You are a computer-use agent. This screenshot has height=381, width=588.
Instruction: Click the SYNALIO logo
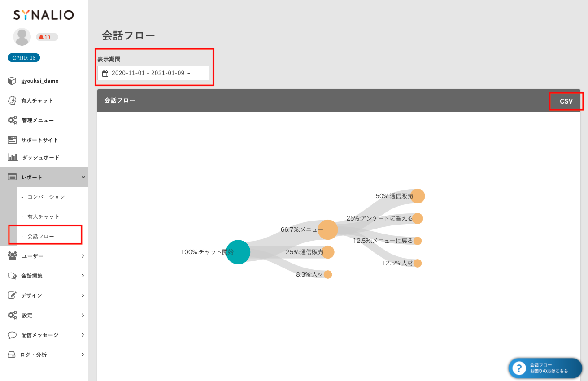(x=44, y=15)
